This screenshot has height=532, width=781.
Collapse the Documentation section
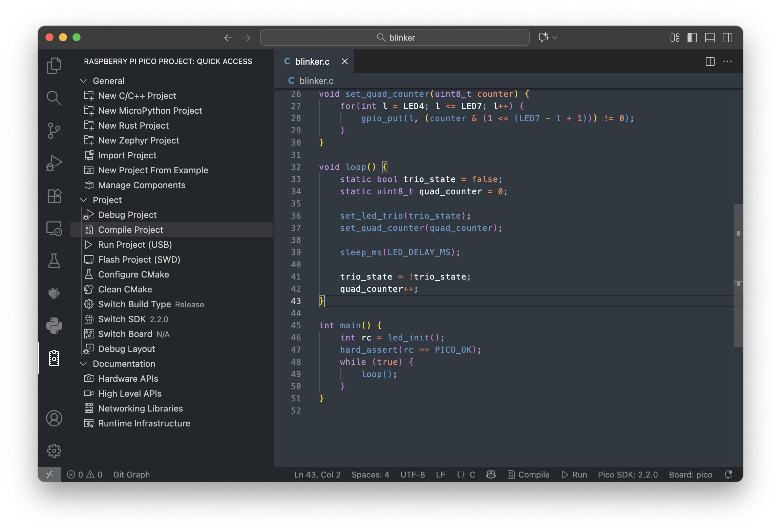(x=83, y=364)
